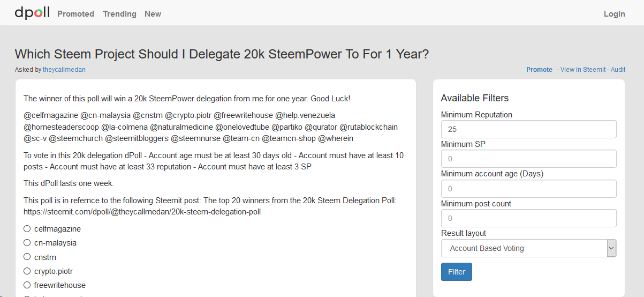
Task: Focus the Minimum Reputation field
Action: click(528, 129)
